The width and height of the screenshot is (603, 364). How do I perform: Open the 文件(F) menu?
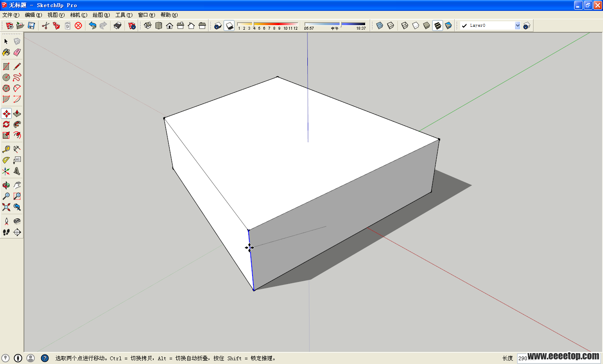pyautogui.click(x=11, y=15)
